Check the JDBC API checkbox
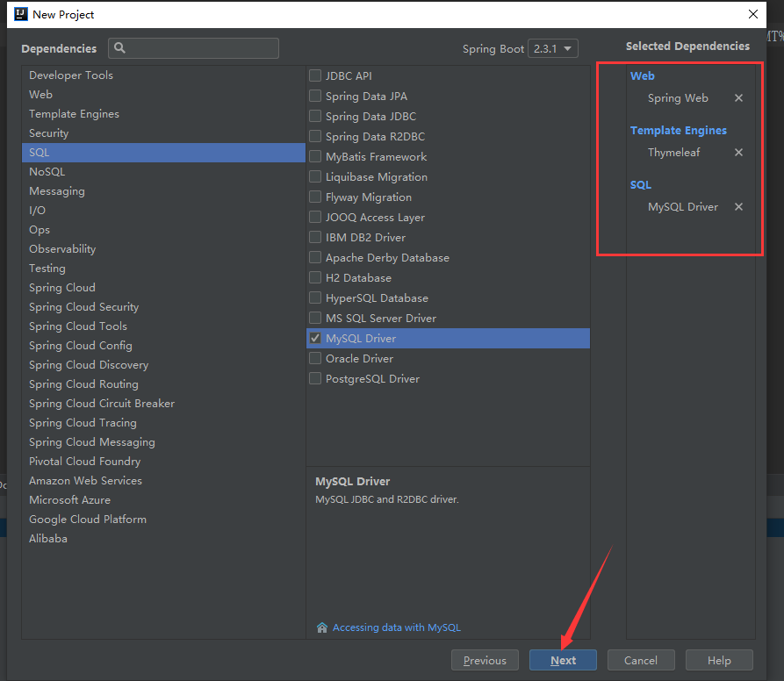The height and width of the screenshot is (681, 784). [x=315, y=76]
